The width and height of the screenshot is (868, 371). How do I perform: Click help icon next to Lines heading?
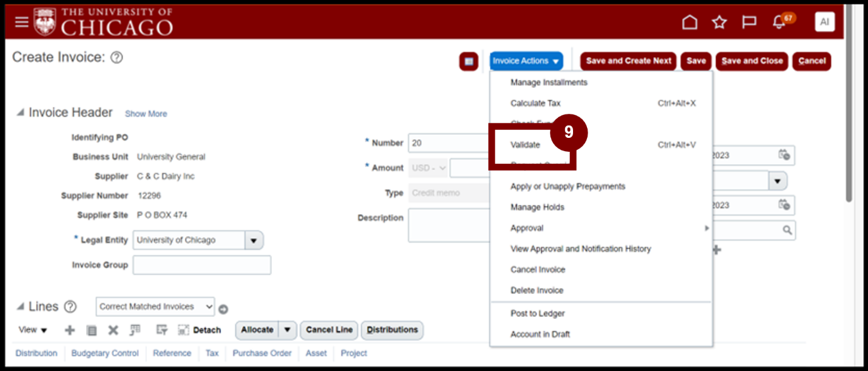70,307
